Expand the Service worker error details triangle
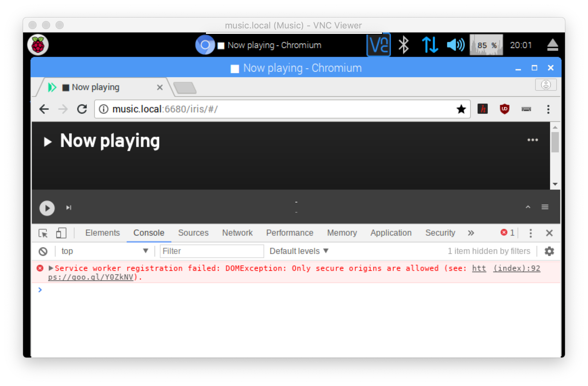Viewport: 588px width, 386px height. click(x=50, y=268)
